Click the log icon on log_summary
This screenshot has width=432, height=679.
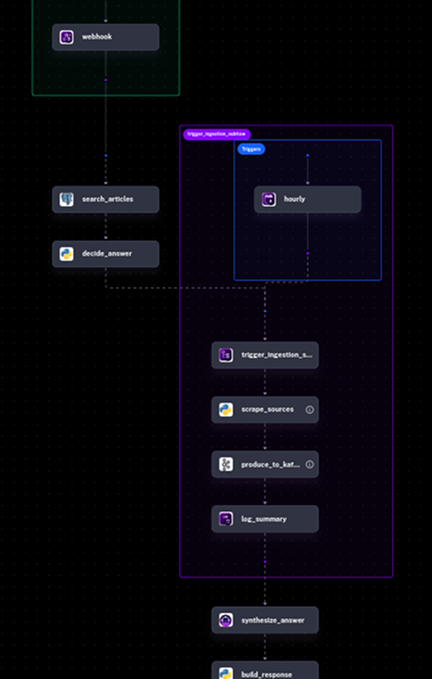click(226, 519)
